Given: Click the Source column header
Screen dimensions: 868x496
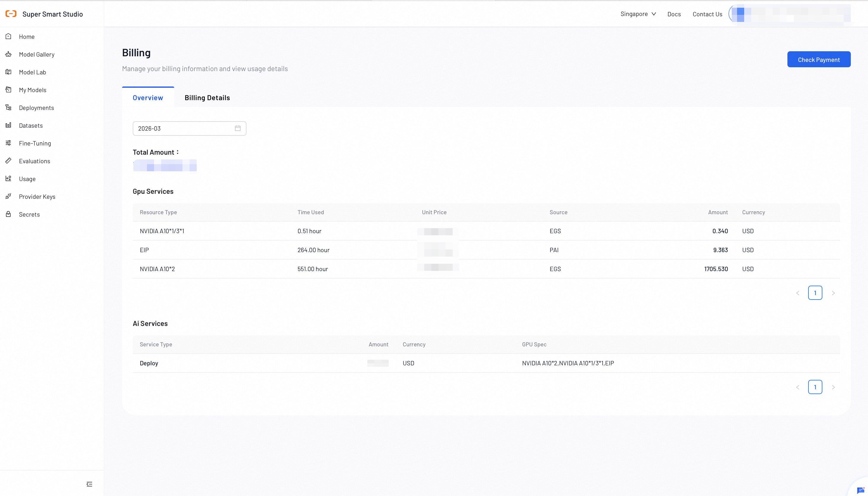Looking at the screenshot, I should point(558,212).
